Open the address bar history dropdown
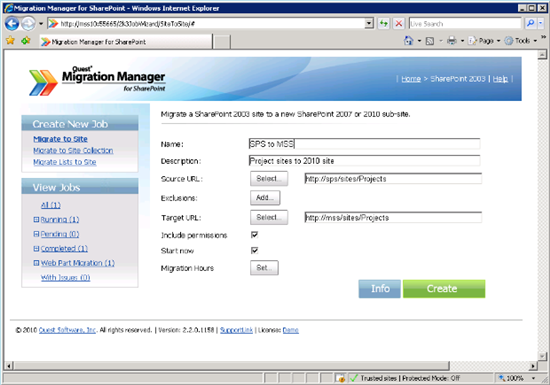The image size is (550, 385). pos(369,23)
